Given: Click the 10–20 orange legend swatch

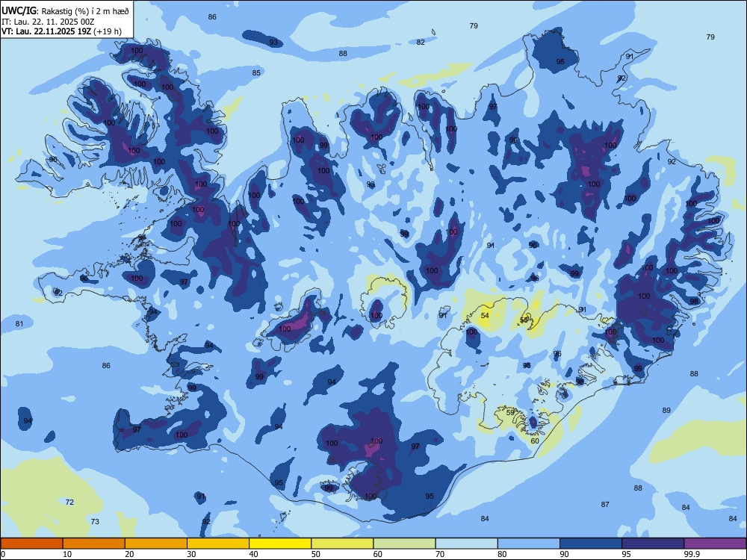Looking at the screenshot, I should coord(94,544).
